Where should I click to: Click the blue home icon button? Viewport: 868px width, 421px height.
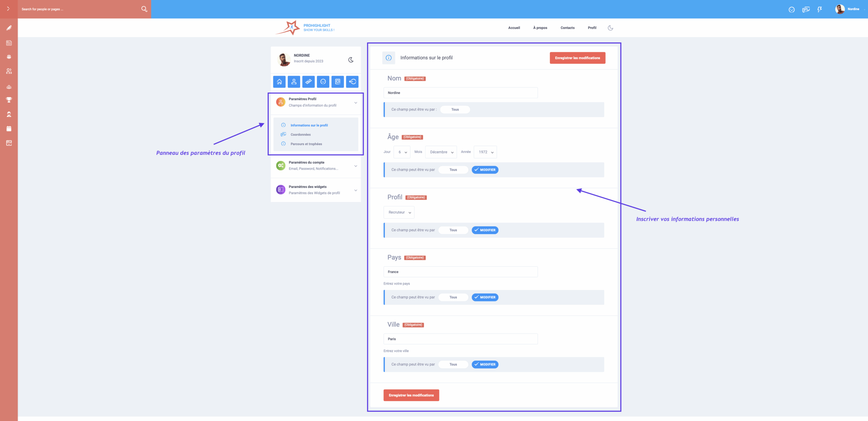pyautogui.click(x=279, y=82)
